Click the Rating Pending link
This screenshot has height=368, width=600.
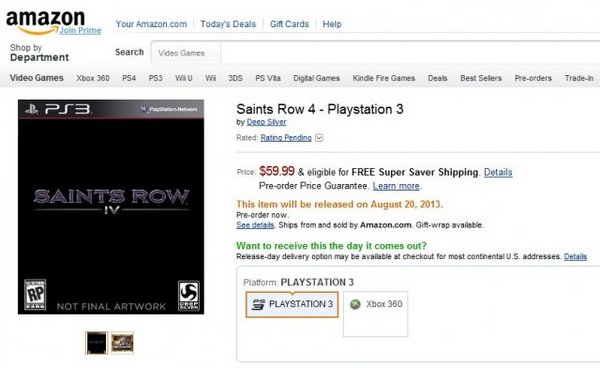pos(286,138)
